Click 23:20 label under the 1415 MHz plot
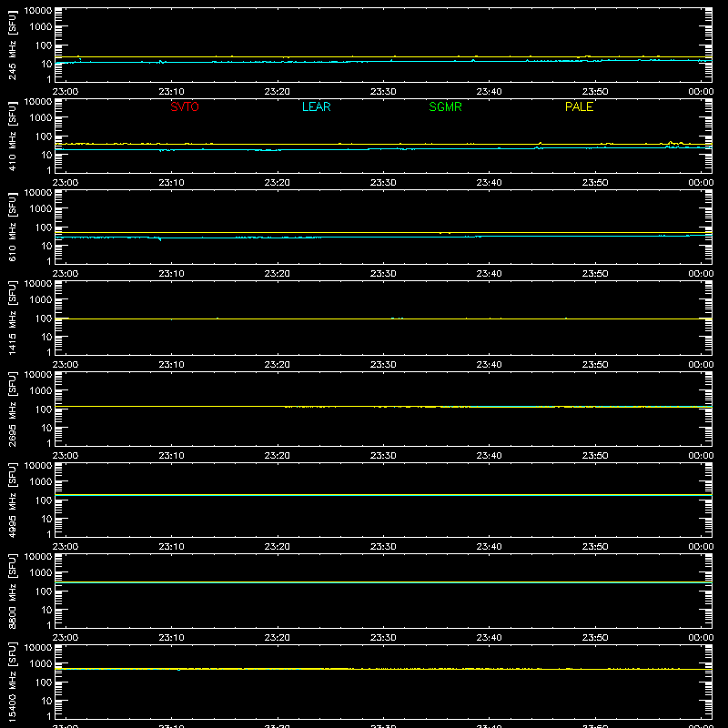This screenshot has width=728, height=728. point(278,365)
